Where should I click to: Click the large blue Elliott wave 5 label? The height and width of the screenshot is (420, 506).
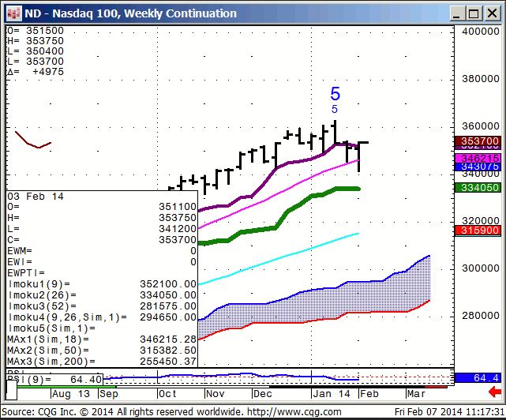pyautogui.click(x=335, y=94)
